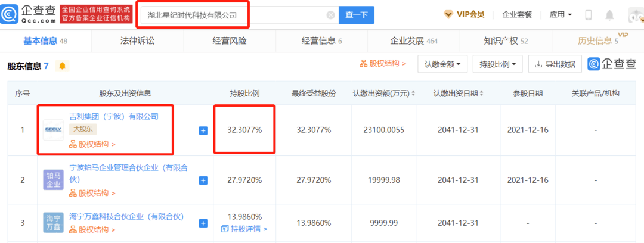Open the 认缴金额 dropdown
The width and height of the screenshot is (644, 243).
pyautogui.click(x=442, y=64)
